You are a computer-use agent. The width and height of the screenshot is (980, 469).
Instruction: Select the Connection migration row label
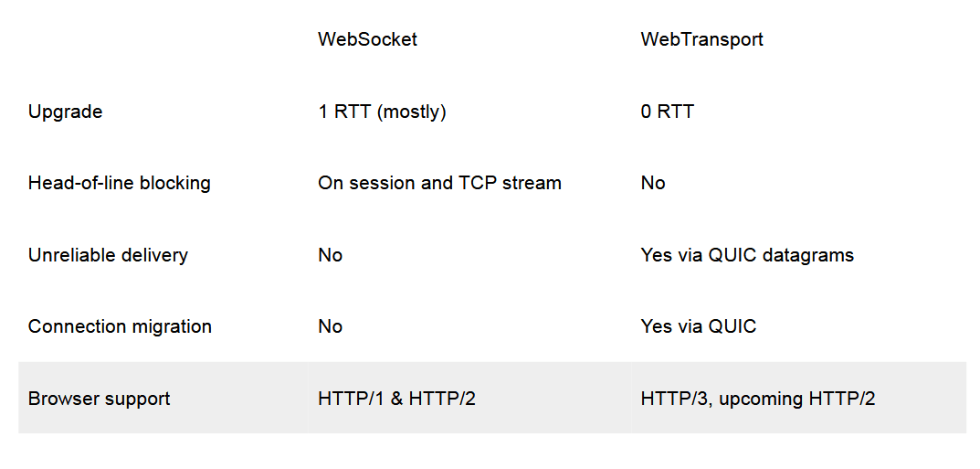click(x=120, y=326)
